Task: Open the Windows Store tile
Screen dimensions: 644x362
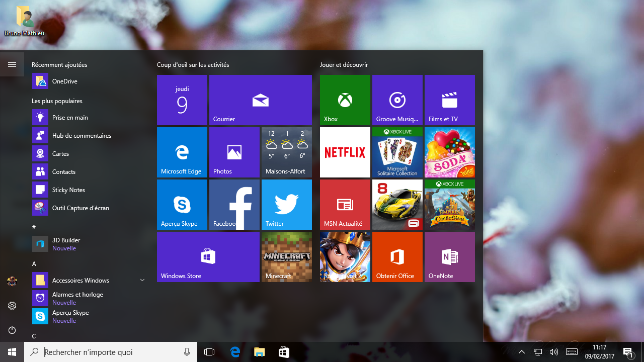Action: [x=208, y=256]
